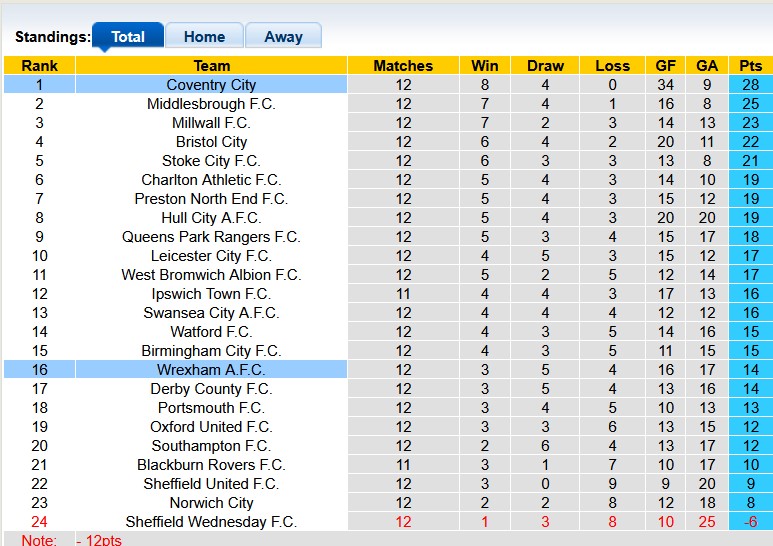Click the Win column header
The height and width of the screenshot is (546, 773).
[485, 66]
